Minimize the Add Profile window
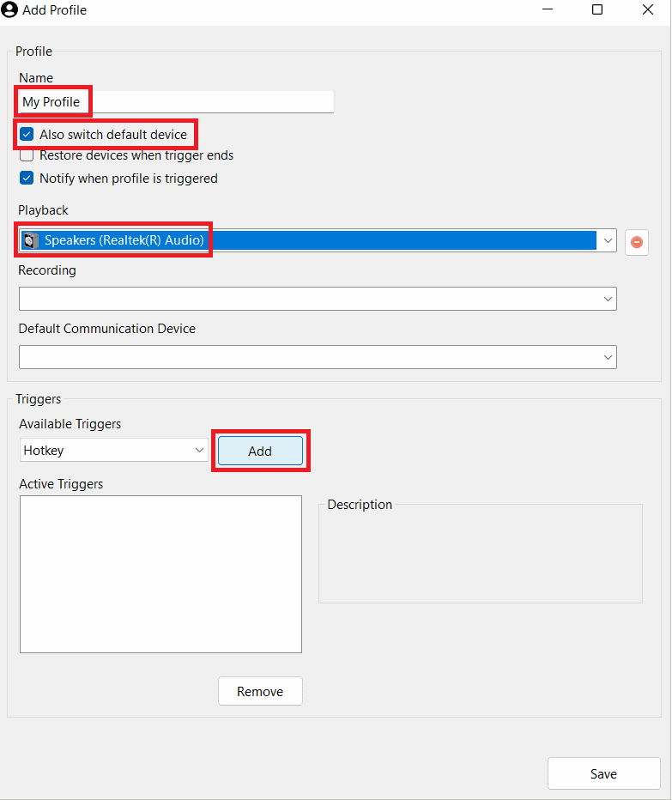Screen dimensions: 672x800 pyautogui.click(x=548, y=9)
